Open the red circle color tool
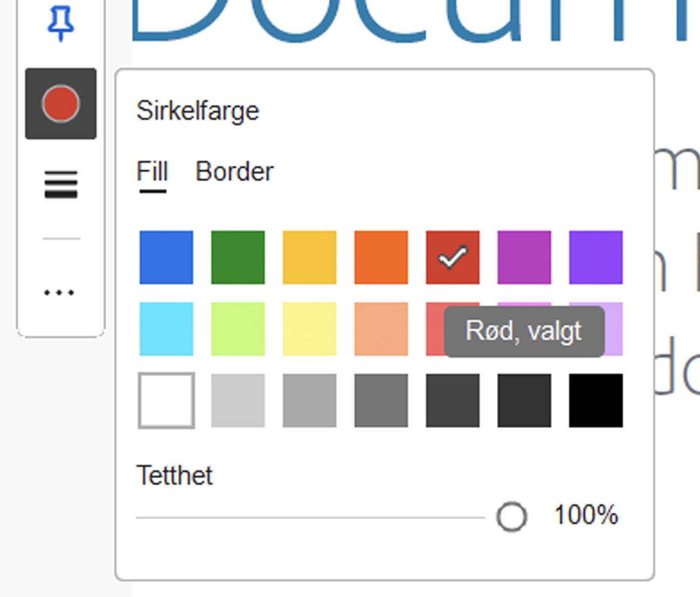 (60, 104)
